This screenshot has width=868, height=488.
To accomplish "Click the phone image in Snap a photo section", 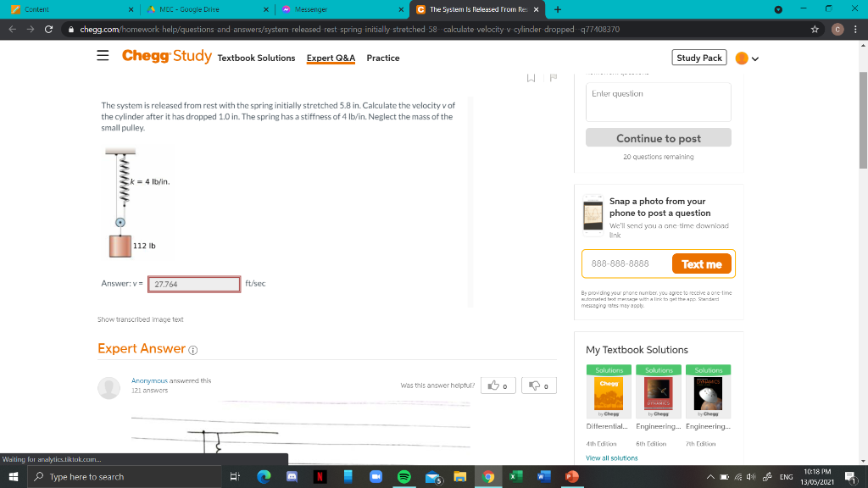I will point(593,213).
